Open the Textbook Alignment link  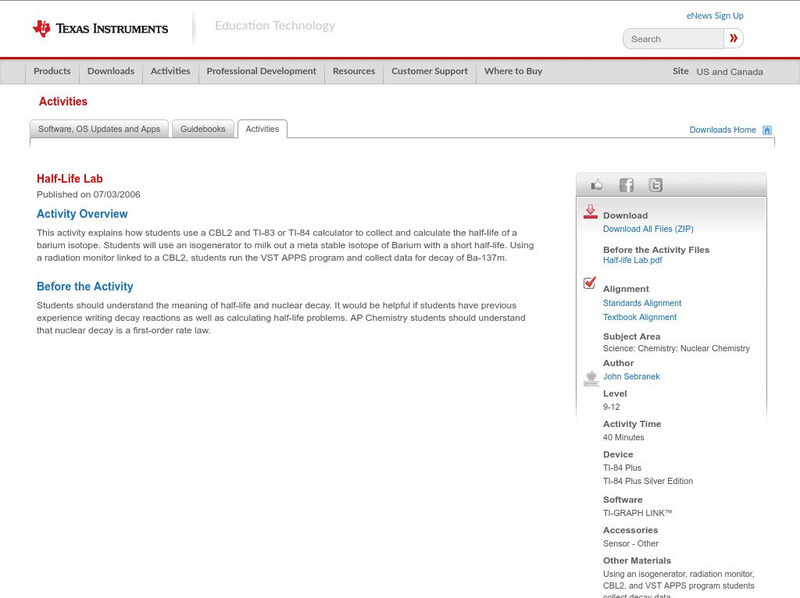point(640,317)
